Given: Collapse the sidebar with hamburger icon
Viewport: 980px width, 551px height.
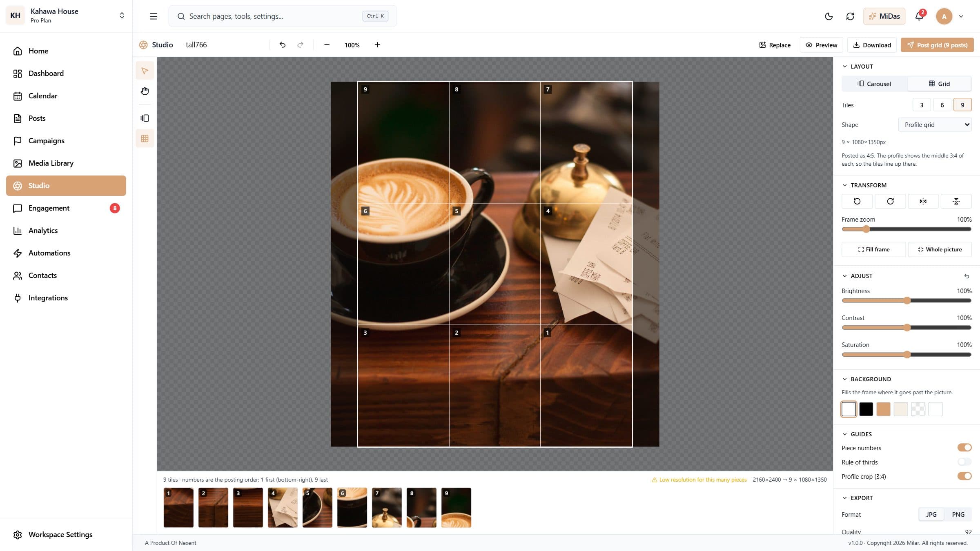Looking at the screenshot, I should 154,16.
